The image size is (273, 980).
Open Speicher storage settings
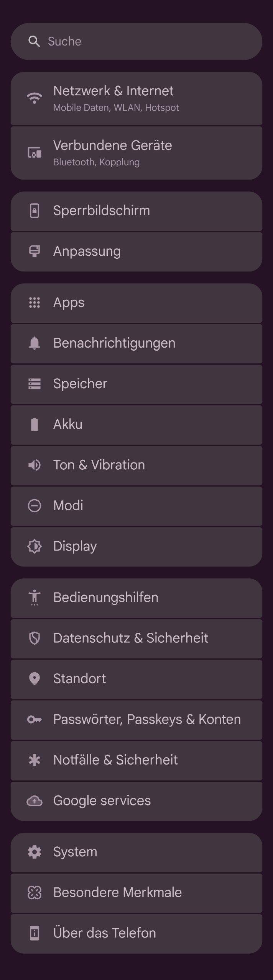tap(136, 384)
